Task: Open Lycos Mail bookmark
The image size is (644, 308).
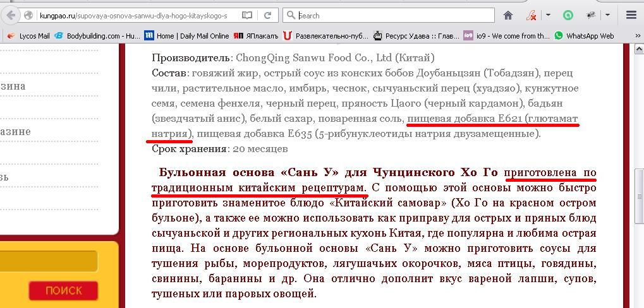Action: [x=28, y=36]
